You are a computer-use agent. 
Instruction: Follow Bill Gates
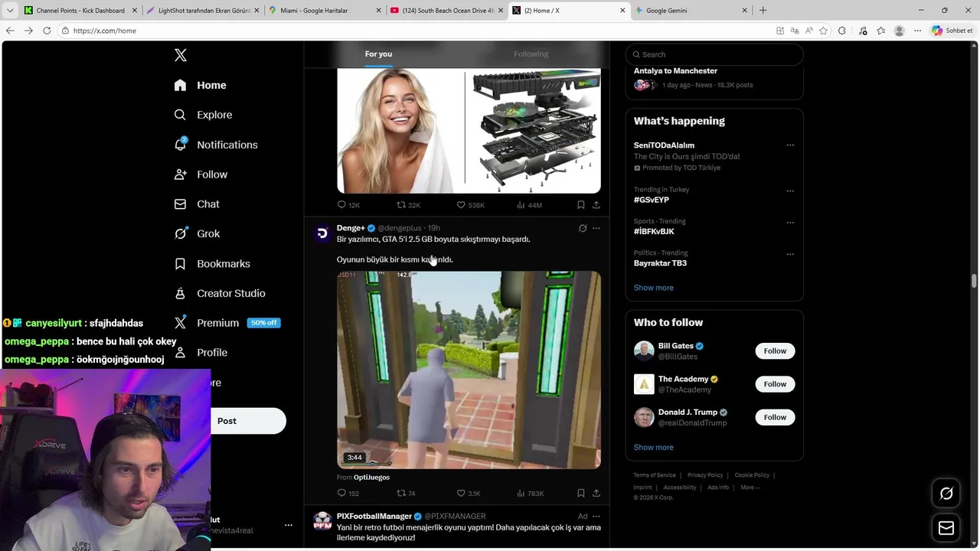coord(775,351)
